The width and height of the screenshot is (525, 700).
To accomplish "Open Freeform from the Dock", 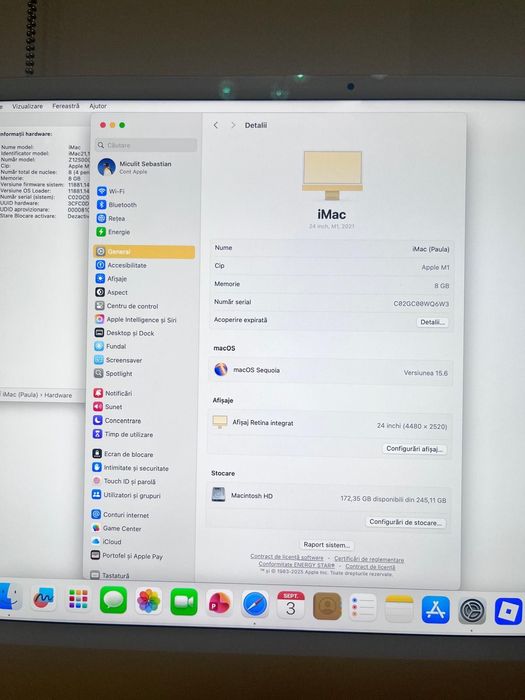I will click(44, 598).
